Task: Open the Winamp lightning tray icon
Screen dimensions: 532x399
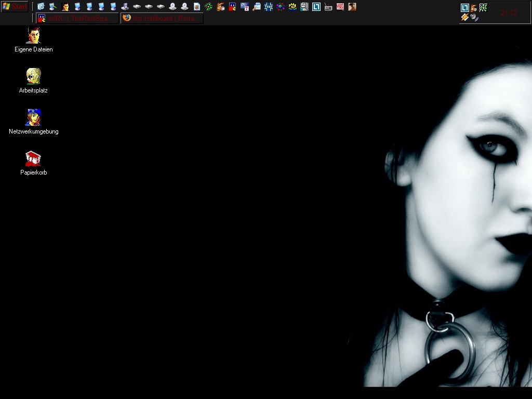Action: 465,17
